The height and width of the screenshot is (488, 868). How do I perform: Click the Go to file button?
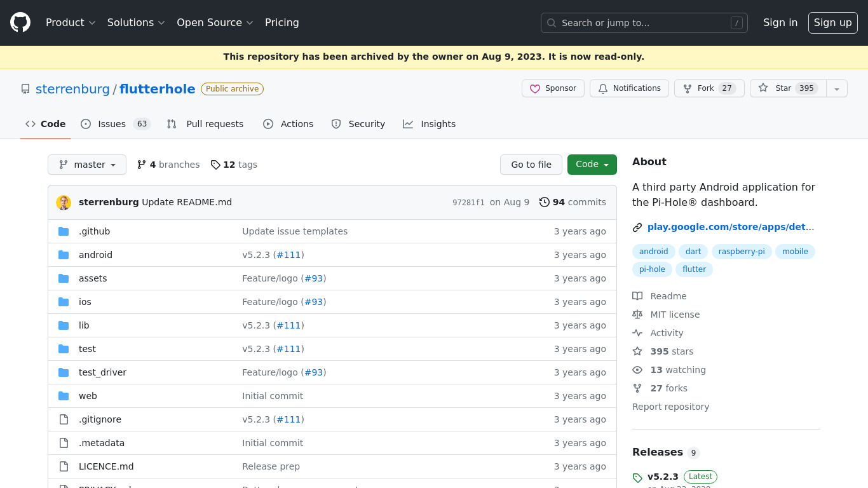(x=531, y=165)
